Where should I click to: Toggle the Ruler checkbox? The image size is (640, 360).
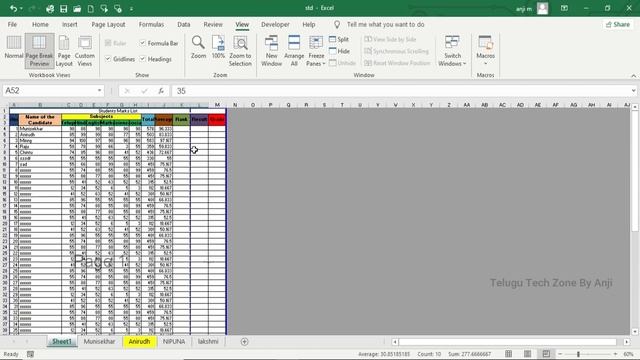(108, 43)
